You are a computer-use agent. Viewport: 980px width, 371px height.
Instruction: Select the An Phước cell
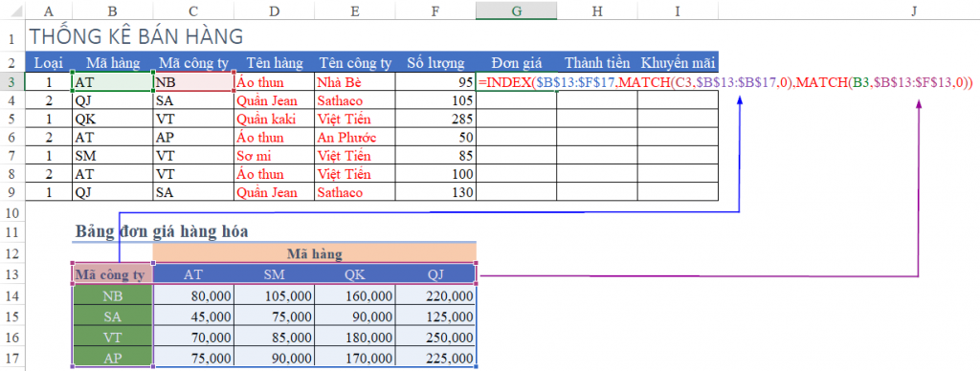tap(355, 138)
